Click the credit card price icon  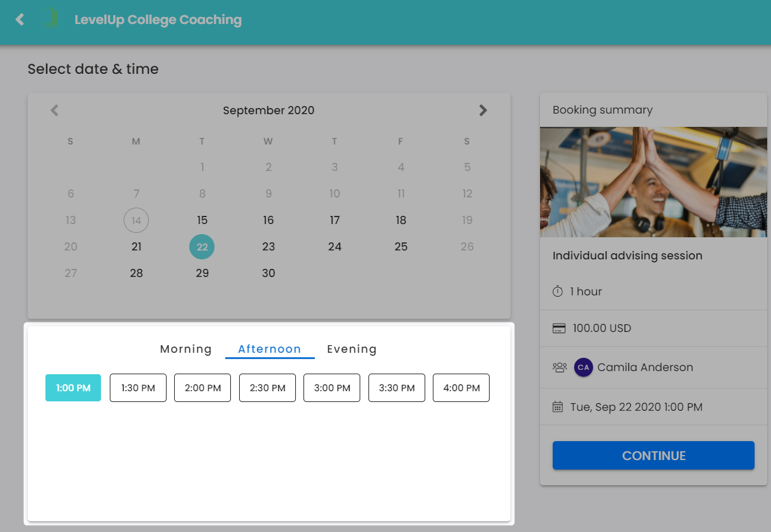pos(558,328)
